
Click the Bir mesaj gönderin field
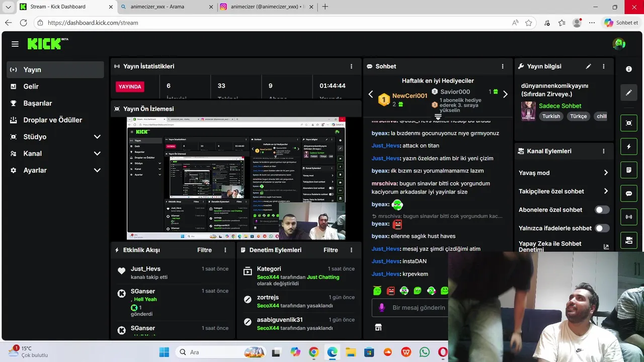click(419, 308)
